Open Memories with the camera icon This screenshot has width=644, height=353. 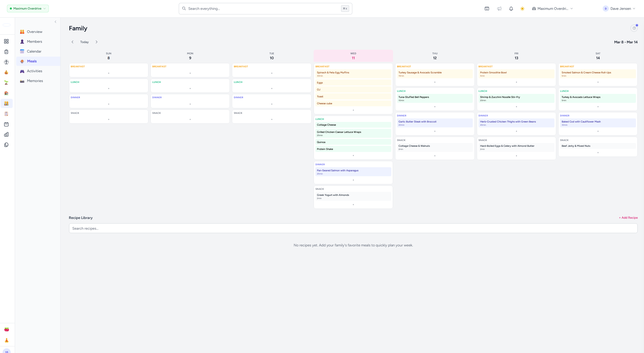(35, 81)
